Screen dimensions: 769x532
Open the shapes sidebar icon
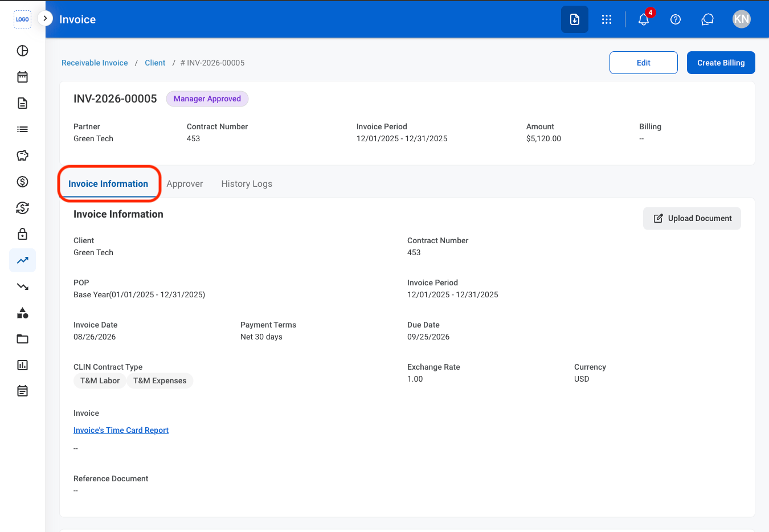click(x=22, y=313)
